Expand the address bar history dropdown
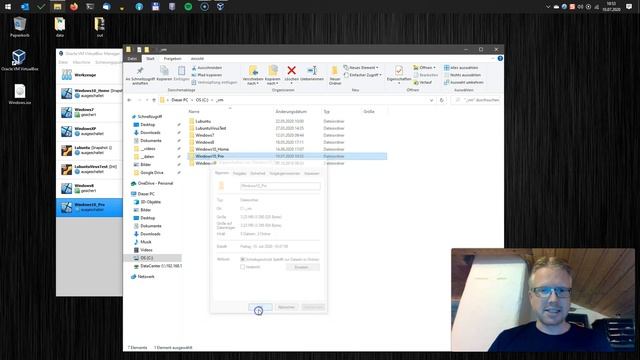 (431, 100)
